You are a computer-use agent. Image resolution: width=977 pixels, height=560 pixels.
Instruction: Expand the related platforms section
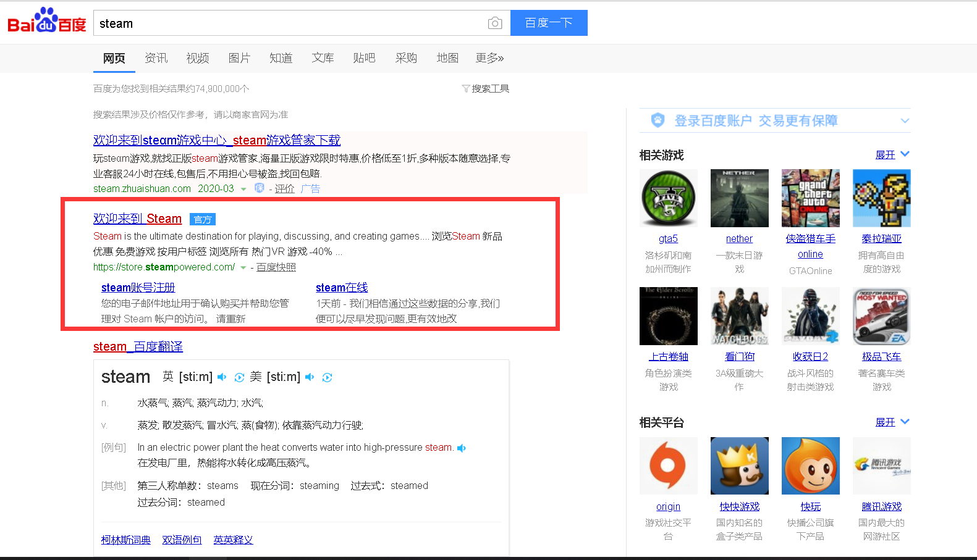coord(892,422)
